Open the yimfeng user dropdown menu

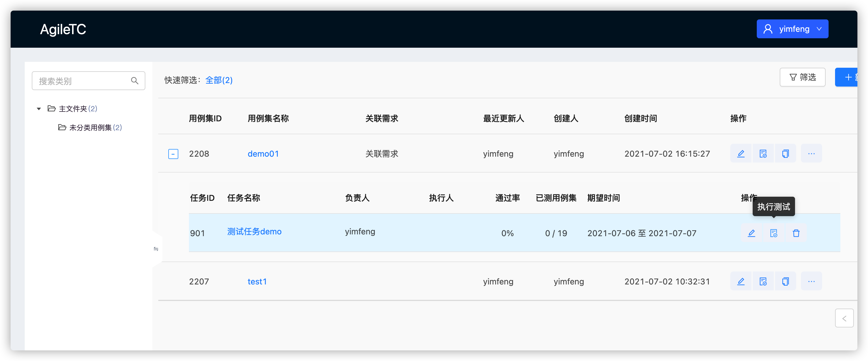click(792, 29)
